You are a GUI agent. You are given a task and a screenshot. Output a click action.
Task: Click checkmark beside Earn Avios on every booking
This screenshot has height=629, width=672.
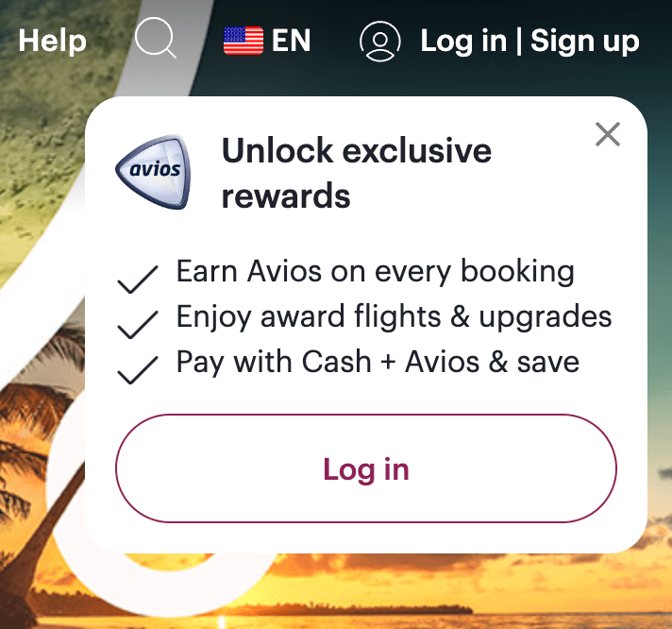tap(138, 280)
